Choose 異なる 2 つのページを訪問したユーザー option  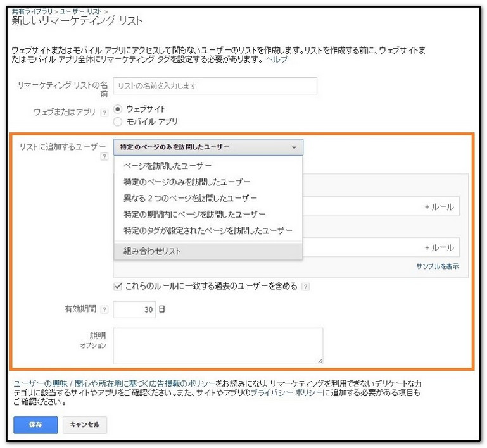[x=208, y=198]
